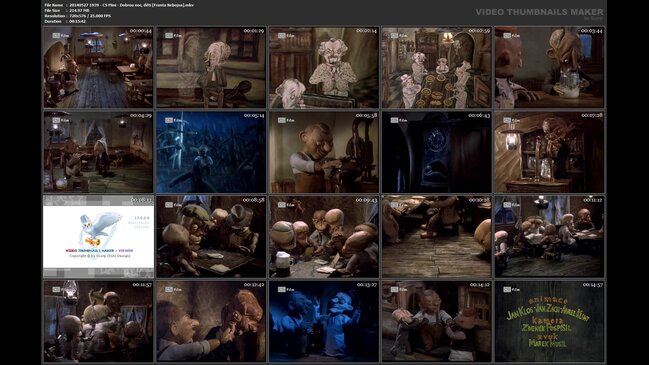Open the thumbnail at timestamp 00:00:44

(x=99, y=67)
